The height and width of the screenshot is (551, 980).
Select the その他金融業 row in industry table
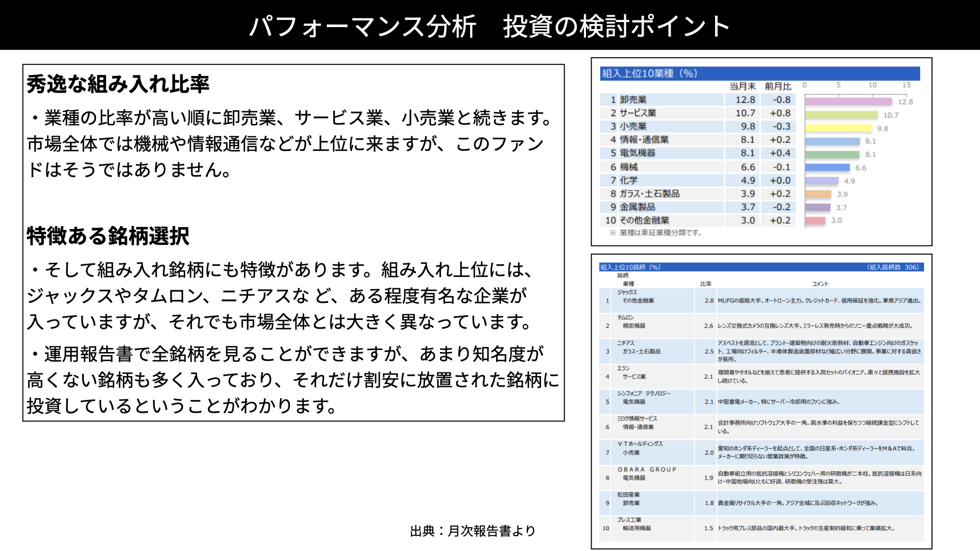tap(644, 220)
